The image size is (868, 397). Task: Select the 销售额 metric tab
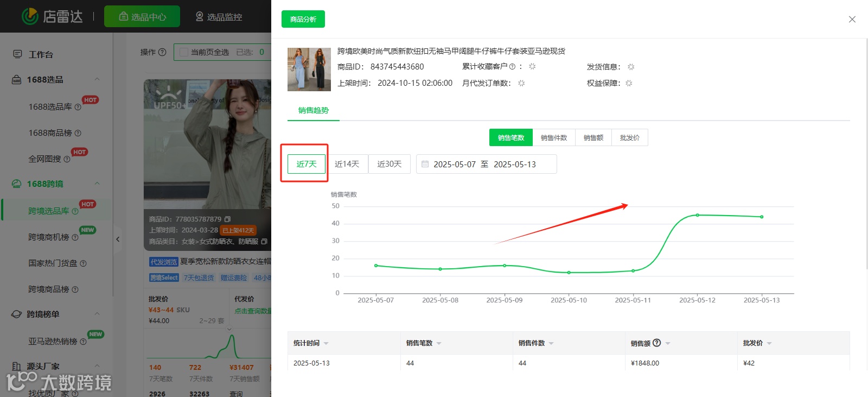593,137
